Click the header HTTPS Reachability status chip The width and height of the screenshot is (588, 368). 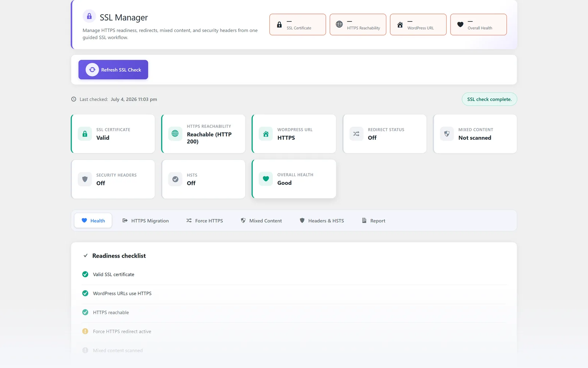358,25
